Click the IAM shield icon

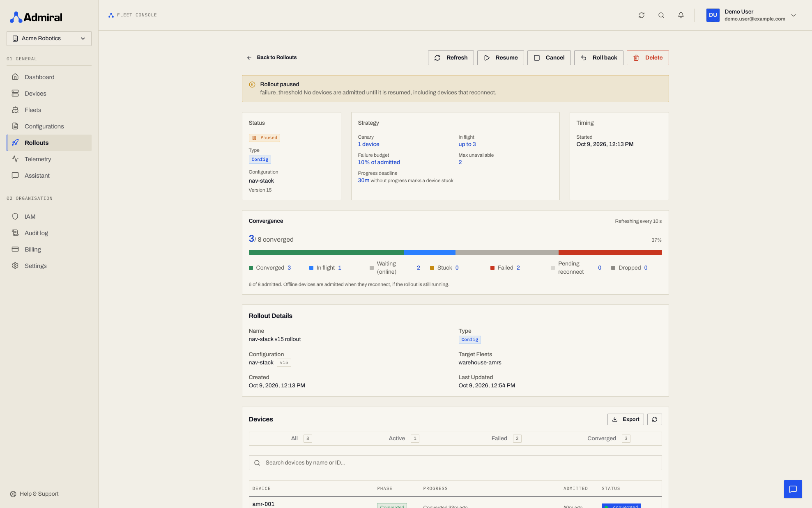(x=15, y=217)
